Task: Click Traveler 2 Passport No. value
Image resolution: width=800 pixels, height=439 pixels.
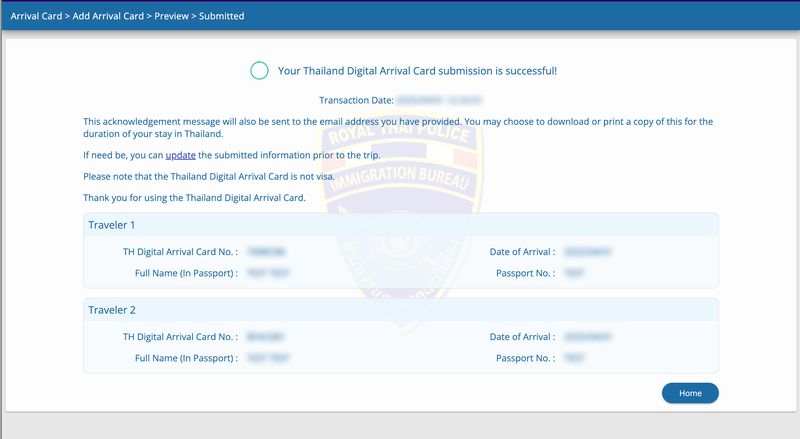Action: pos(574,358)
